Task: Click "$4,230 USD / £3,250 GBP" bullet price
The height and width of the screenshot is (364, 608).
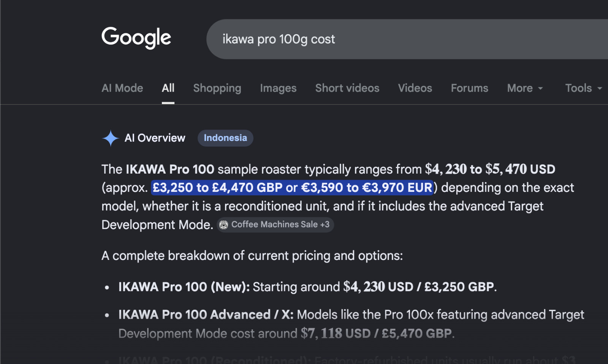Action: point(419,287)
